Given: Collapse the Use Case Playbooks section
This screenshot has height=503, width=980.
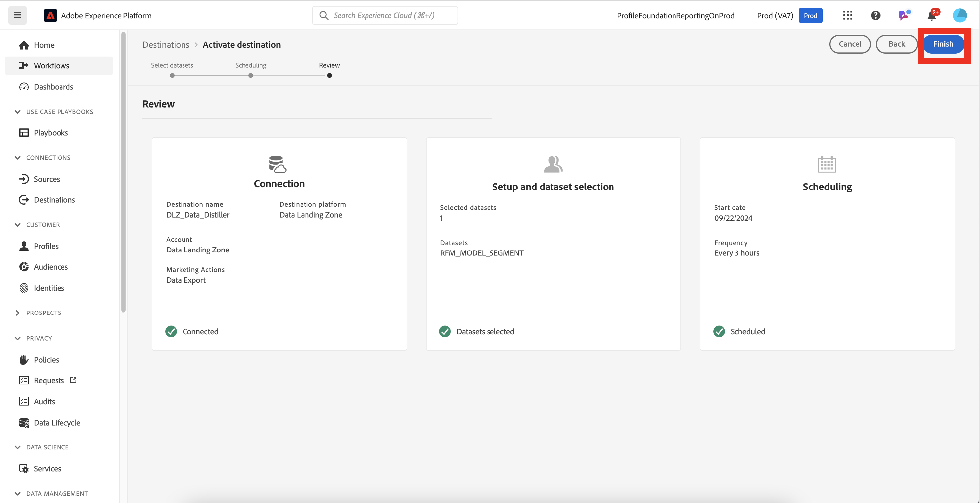Looking at the screenshot, I should [18, 112].
